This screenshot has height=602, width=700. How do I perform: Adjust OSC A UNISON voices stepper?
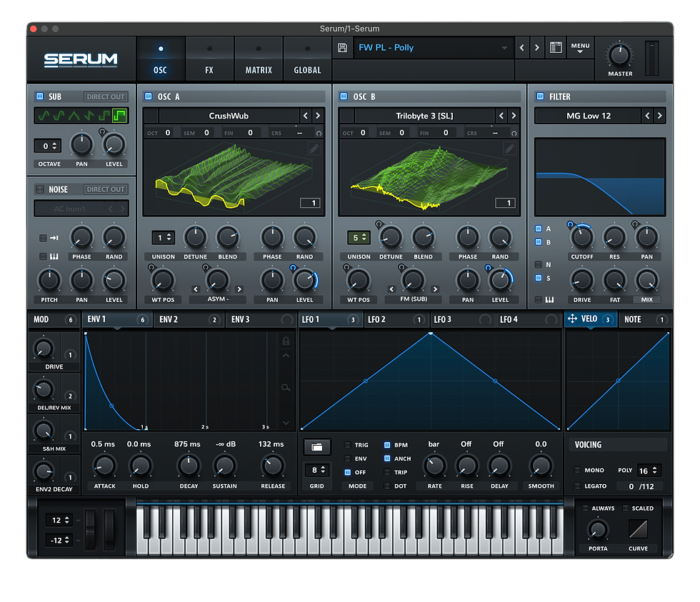pos(163,238)
